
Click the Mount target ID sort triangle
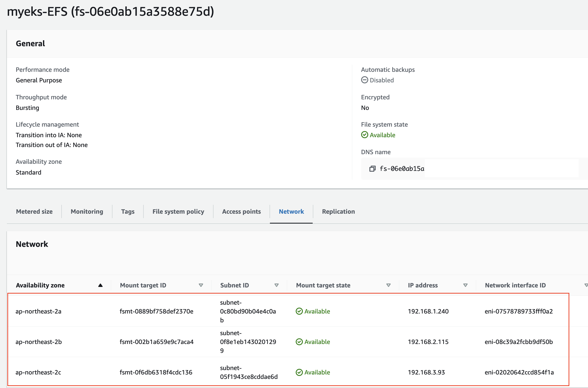(201, 285)
